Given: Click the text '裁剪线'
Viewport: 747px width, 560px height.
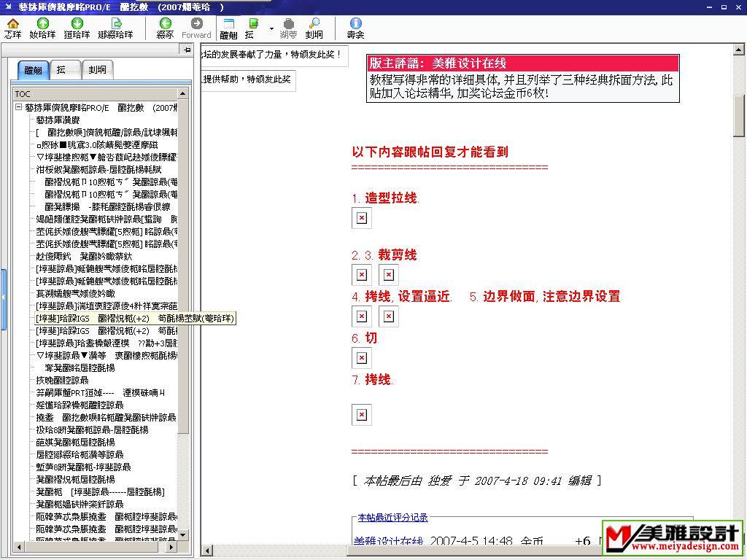Looking at the screenshot, I should click(x=398, y=254).
